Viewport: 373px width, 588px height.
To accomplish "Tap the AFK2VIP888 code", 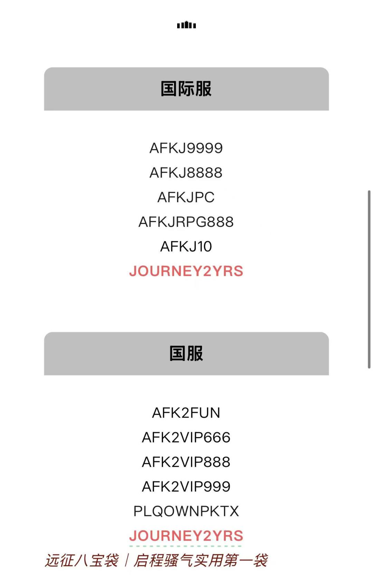I will click(186, 462).
